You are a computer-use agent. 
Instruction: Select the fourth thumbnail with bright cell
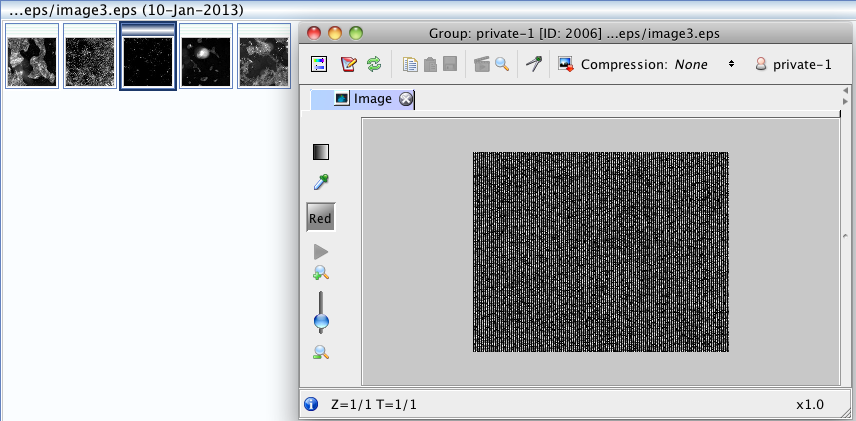tap(206, 56)
